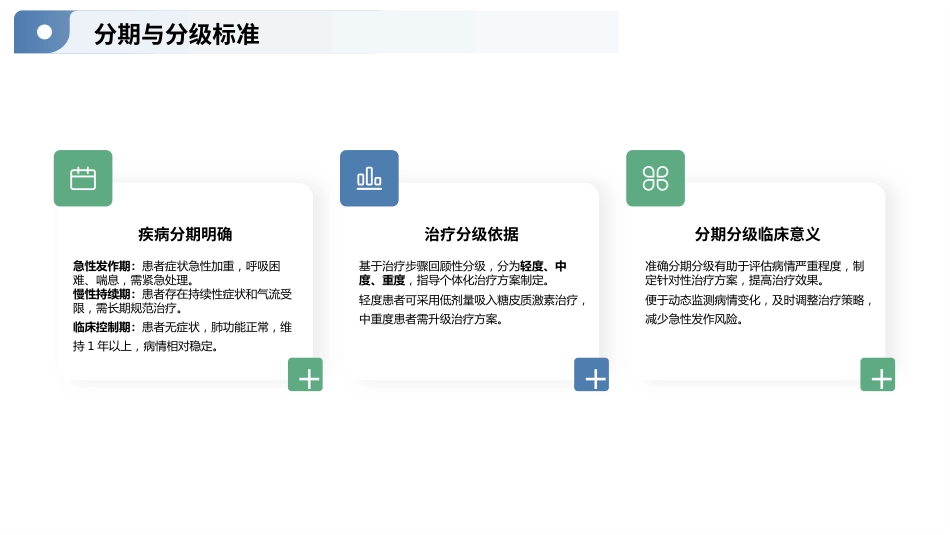This screenshot has width=950, height=535.
Task: Select the slide title 分期与分级标准
Action: coord(176,34)
